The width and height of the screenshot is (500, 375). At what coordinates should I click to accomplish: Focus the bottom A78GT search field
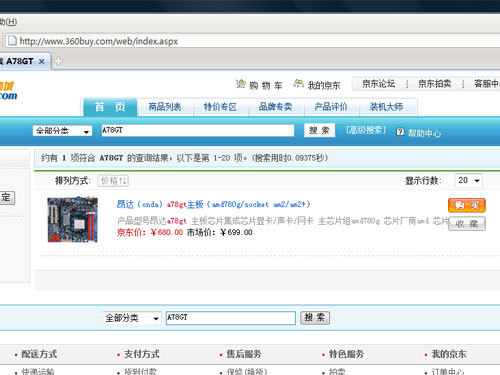point(231,318)
